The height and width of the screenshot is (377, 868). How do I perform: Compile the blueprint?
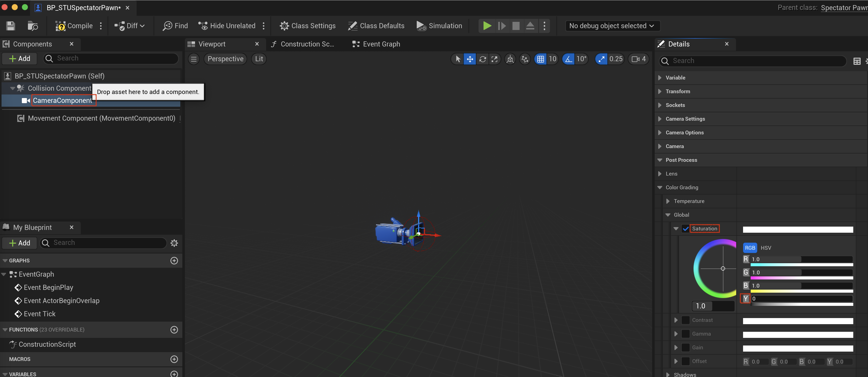pyautogui.click(x=74, y=26)
